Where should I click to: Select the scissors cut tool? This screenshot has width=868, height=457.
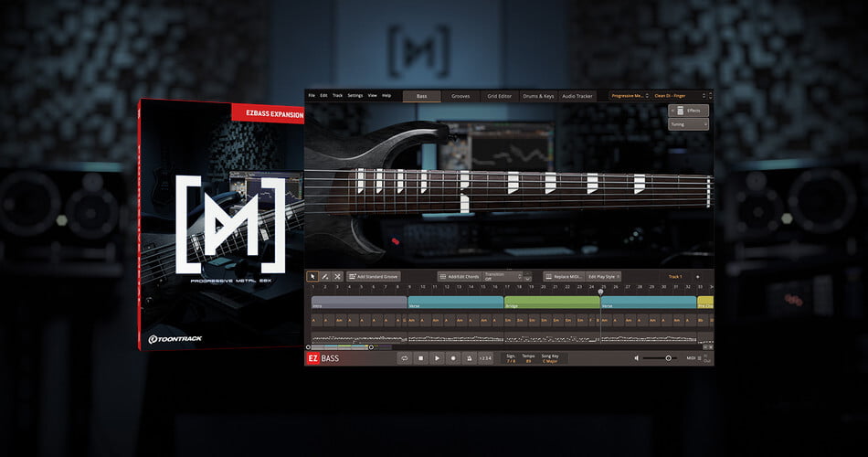338,276
